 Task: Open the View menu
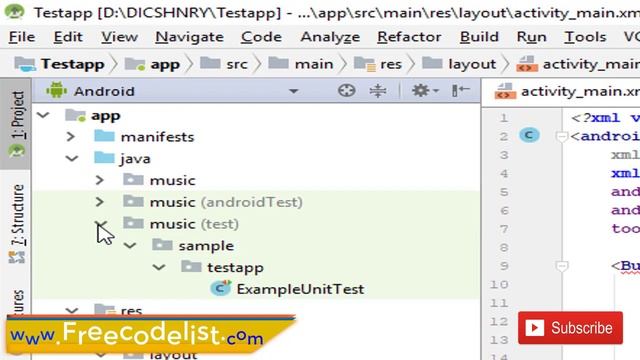119,37
